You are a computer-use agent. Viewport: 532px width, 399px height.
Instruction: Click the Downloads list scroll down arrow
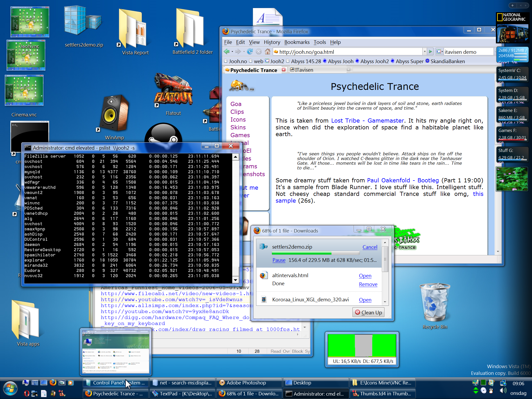click(385, 302)
